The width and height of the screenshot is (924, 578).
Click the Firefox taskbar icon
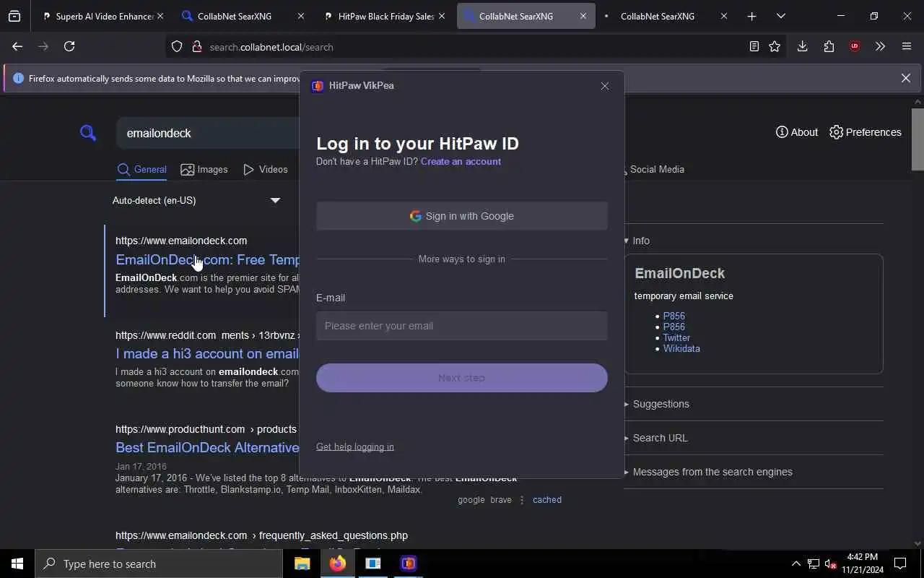point(338,564)
